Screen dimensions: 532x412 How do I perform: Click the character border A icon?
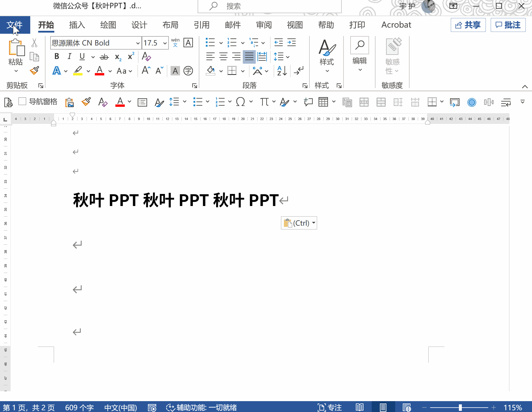pyautogui.click(x=188, y=43)
